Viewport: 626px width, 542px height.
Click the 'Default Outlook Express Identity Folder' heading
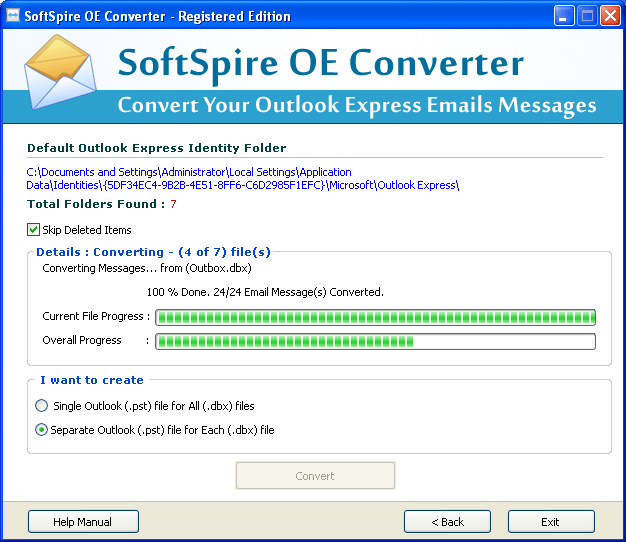[156, 148]
